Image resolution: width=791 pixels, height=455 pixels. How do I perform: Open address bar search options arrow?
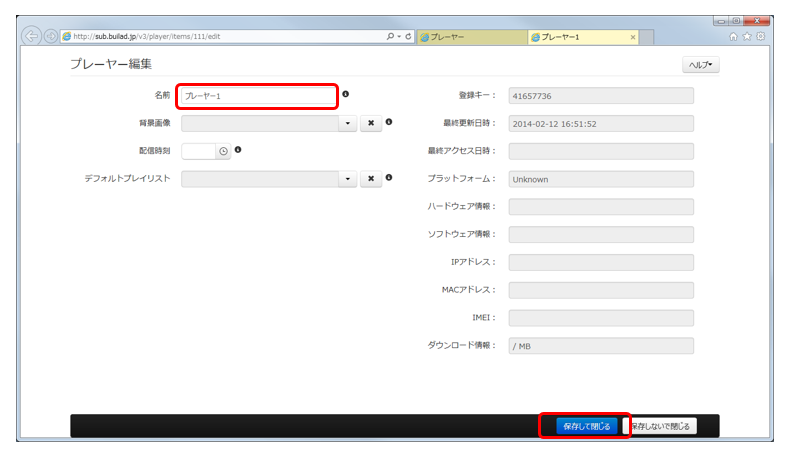(399, 36)
